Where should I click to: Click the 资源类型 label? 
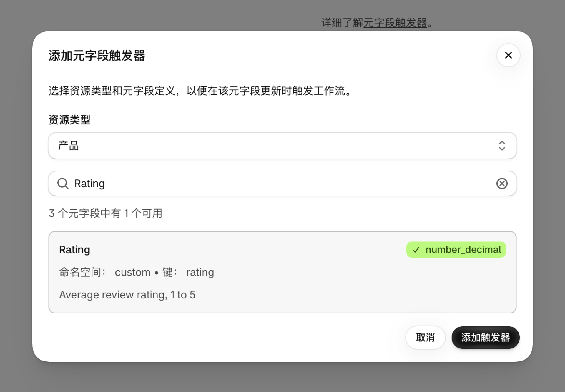69,120
